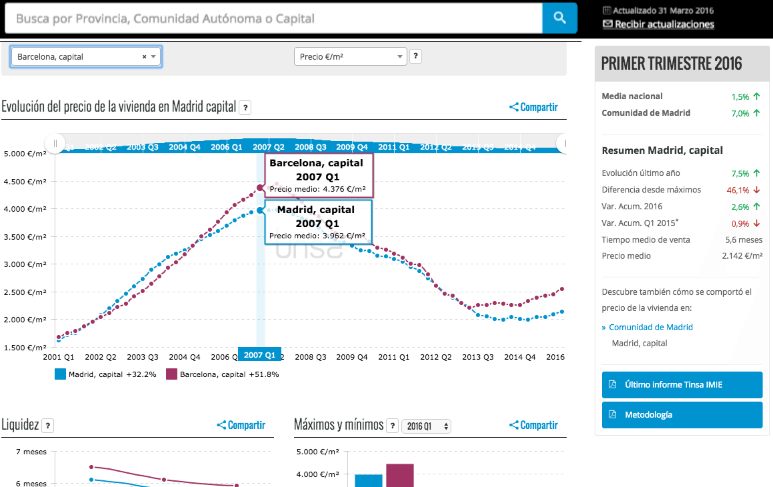Click 'Evolución último año' 7,5% value

point(740,173)
